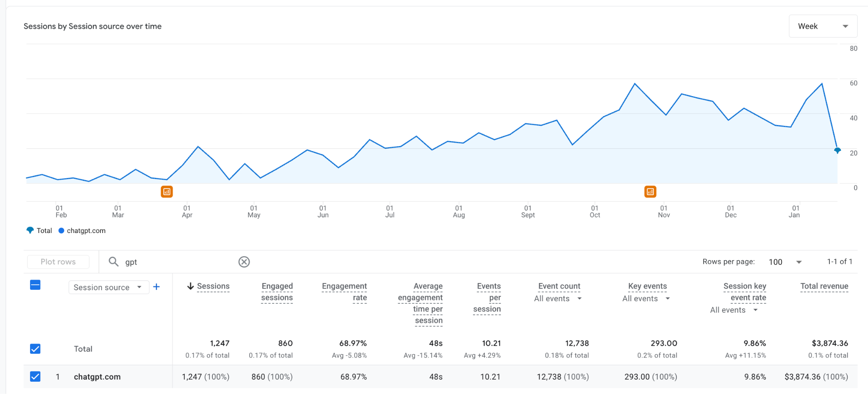Click the descending sort arrow on Sessions
The height and width of the screenshot is (394, 868).
[190, 286]
